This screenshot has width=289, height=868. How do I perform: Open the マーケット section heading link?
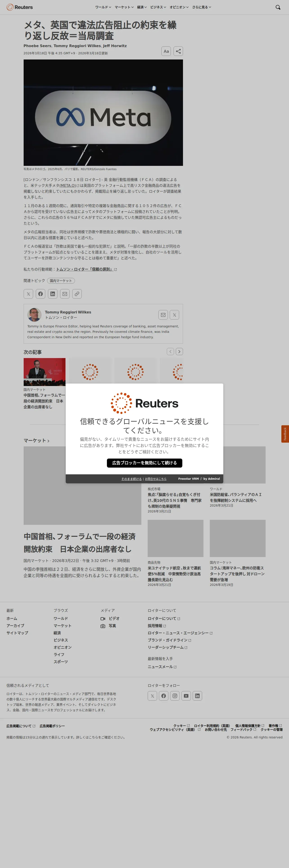click(36, 441)
